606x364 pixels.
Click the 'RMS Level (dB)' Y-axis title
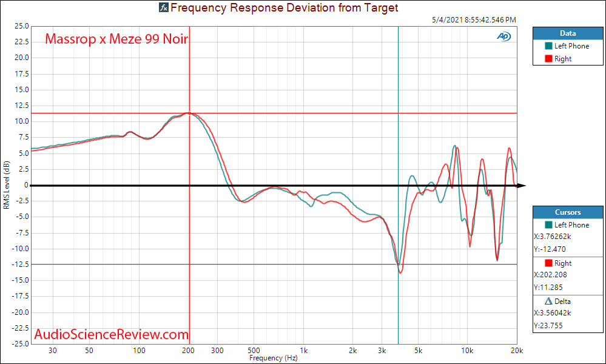coord(6,185)
